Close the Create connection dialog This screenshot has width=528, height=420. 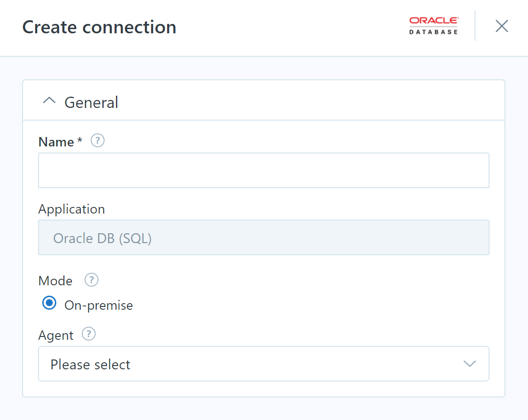pos(501,26)
